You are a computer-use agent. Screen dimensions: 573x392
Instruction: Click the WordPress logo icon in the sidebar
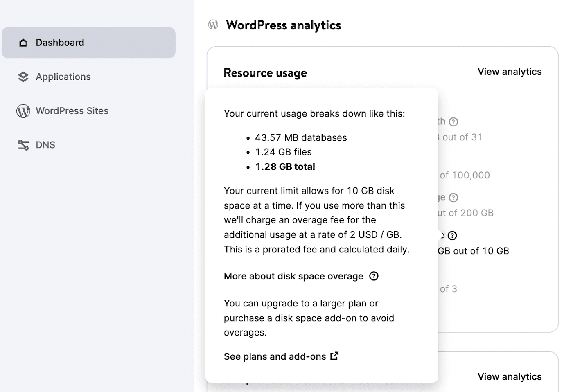(23, 110)
